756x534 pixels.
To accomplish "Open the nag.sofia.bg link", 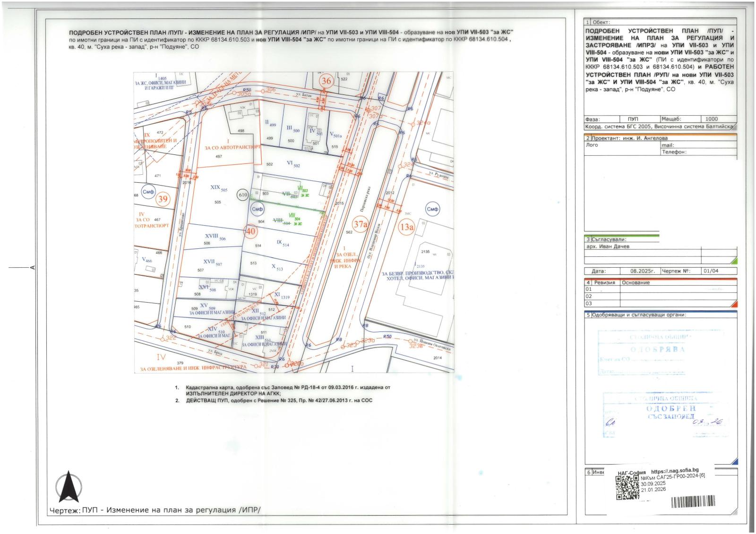I will pyautogui.click(x=674, y=471).
